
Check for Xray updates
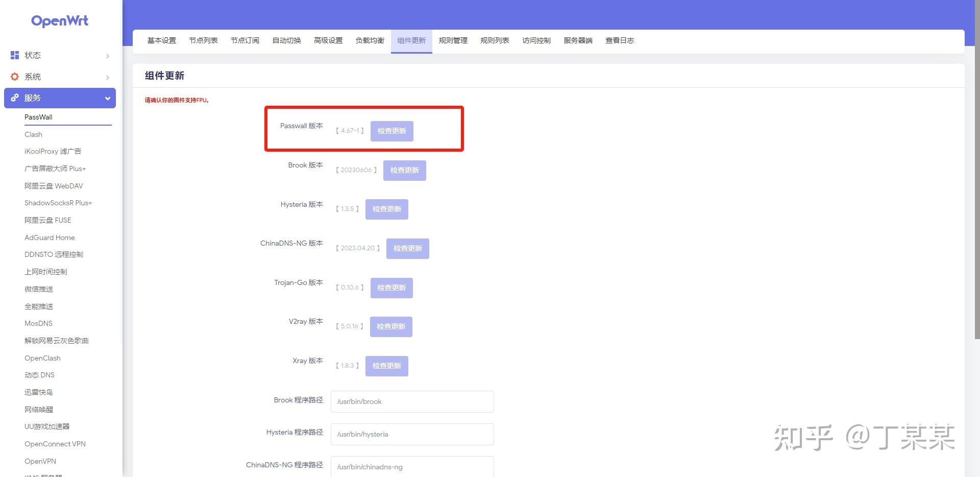coord(386,366)
